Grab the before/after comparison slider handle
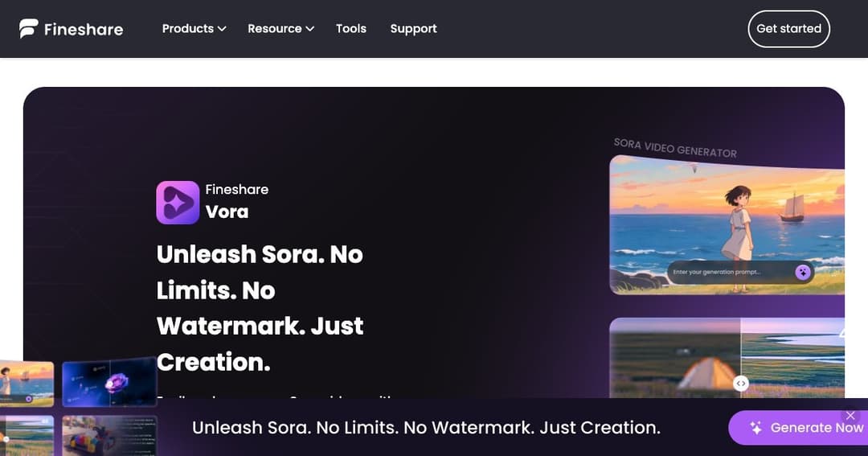This screenshot has width=868, height=456. (x=741, y=384)
